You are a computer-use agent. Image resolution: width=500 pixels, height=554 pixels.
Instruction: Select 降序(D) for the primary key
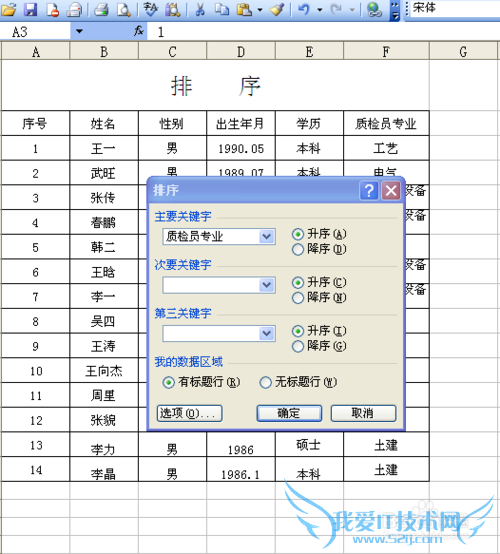click(x=298, y=249)
